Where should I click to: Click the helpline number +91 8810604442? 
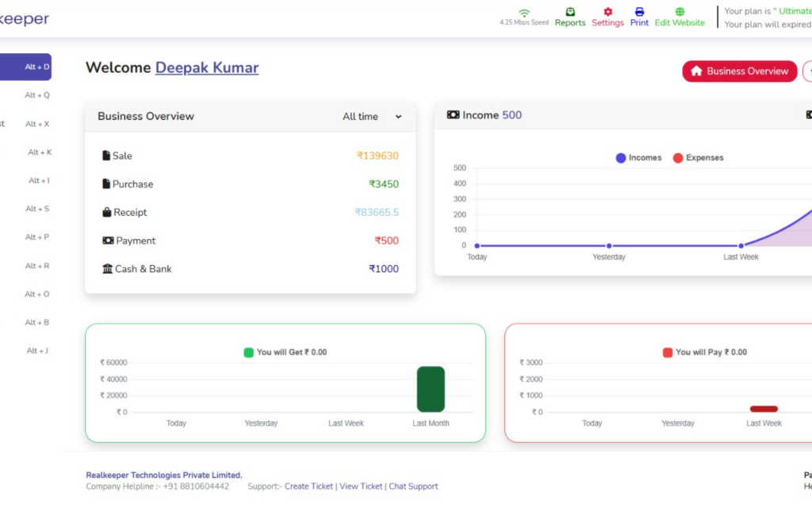click(x=197, y=487)
